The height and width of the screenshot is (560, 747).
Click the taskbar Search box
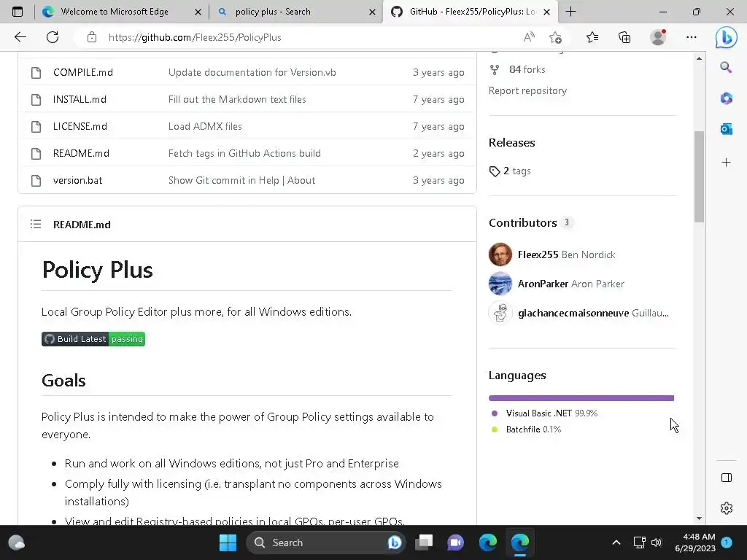(325, 542)
